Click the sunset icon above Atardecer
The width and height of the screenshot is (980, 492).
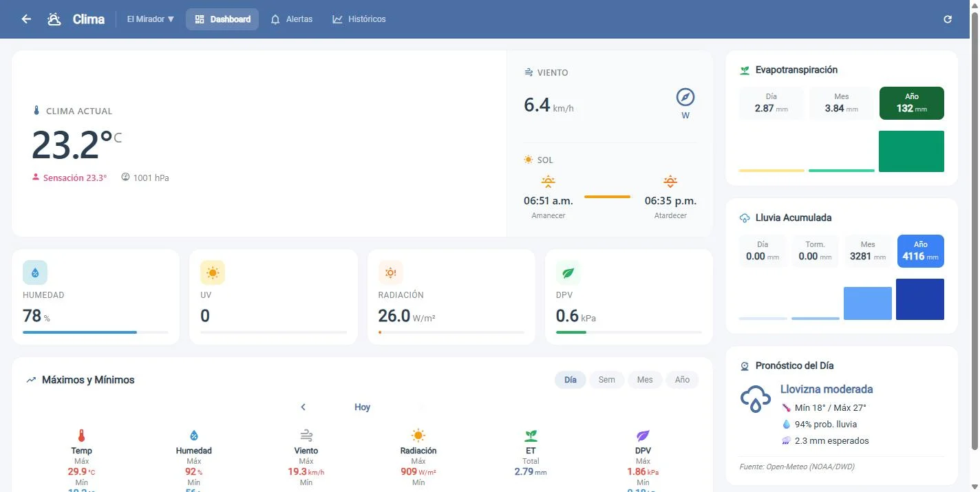click(670, 182)
